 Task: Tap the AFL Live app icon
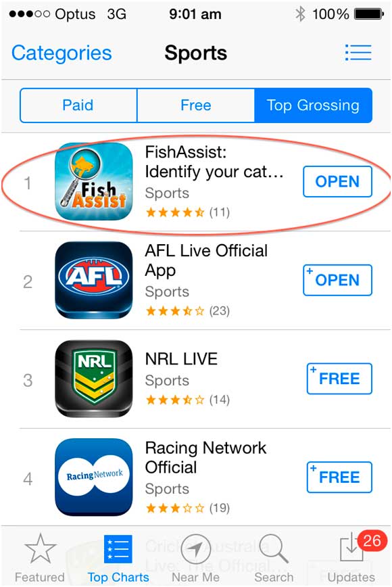[93, 280]
